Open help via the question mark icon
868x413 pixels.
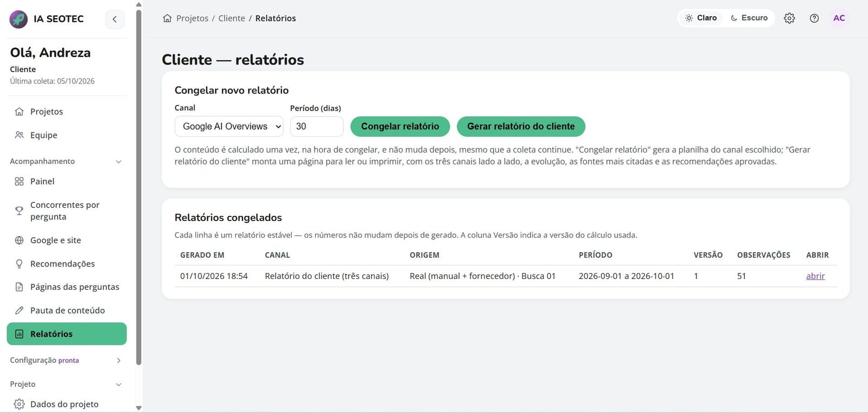(x=814, y=18)
